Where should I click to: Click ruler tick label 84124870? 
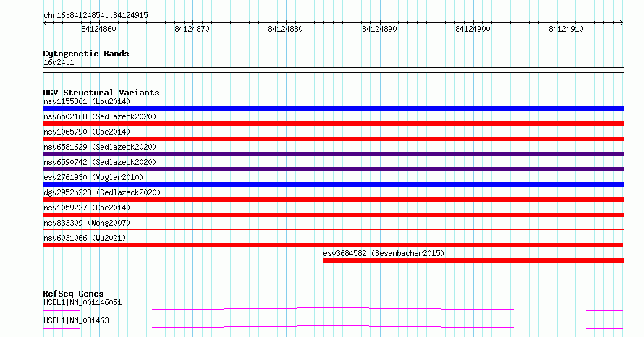pyautogui.click(x=192, y=29)
